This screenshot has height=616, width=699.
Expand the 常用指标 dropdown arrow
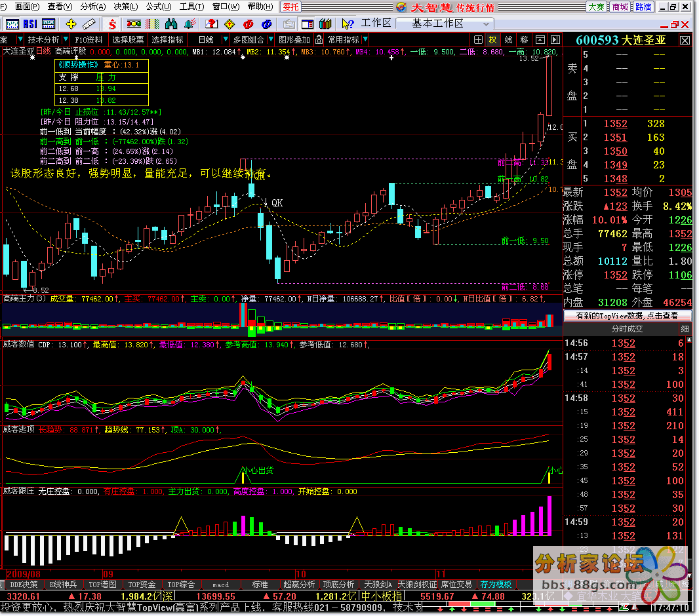[x=365, y=39]
